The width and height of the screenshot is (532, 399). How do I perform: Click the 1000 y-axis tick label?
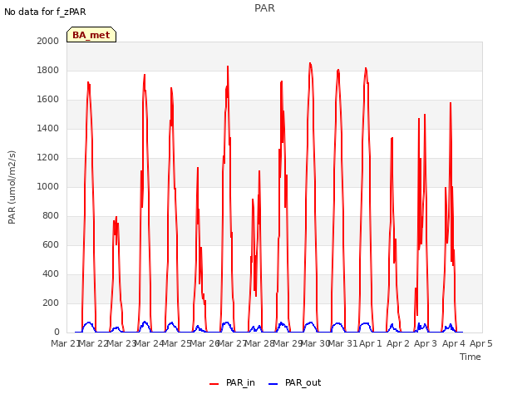pos(48,186)
